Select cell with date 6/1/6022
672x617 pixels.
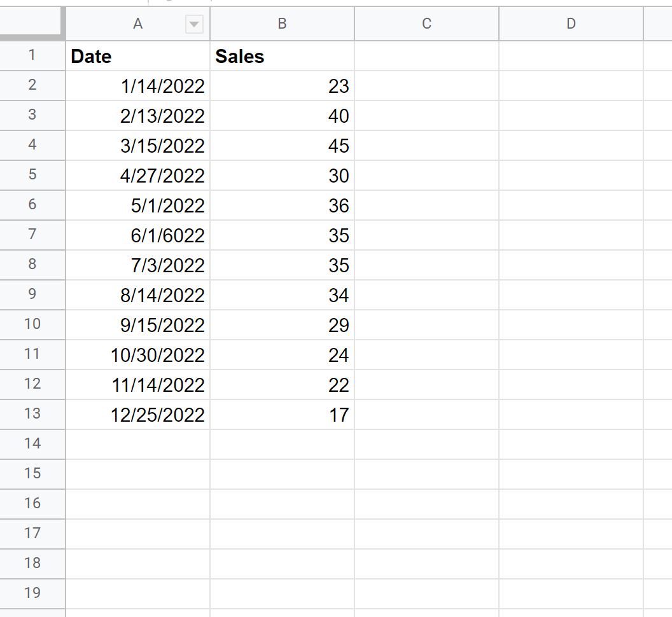[x=137, y=235]
